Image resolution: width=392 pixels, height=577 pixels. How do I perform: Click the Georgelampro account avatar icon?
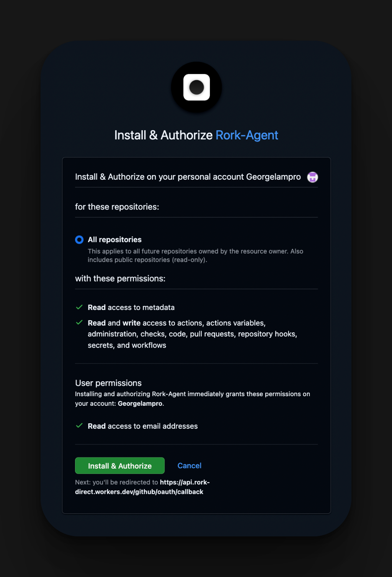click(313, 177)
